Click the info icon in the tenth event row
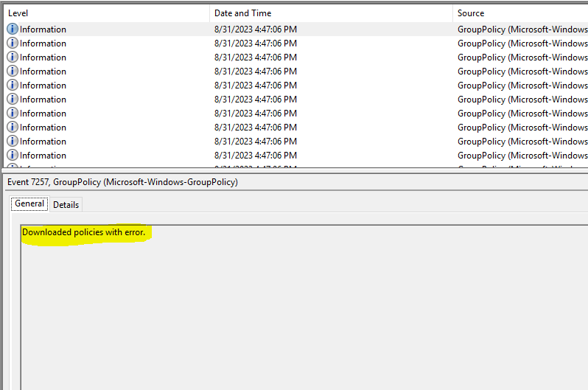Screen dimensions: 588x390 [13, 156]
